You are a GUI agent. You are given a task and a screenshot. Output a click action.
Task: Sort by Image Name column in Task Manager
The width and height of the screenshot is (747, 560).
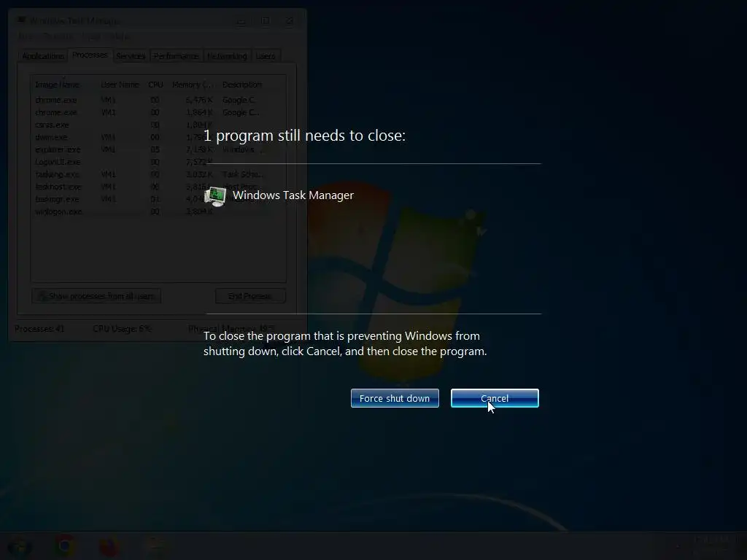[64, 85]
